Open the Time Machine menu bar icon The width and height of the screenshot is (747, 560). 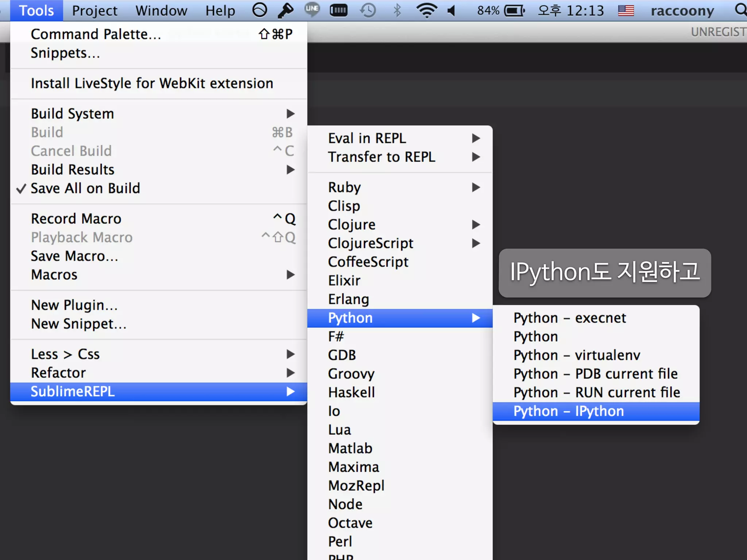coord(368,10)
